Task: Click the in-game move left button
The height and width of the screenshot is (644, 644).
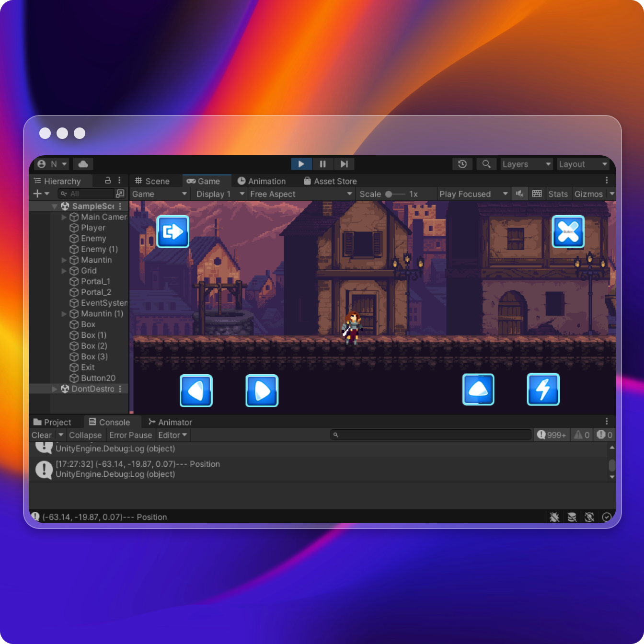Action: coord(196,391)
